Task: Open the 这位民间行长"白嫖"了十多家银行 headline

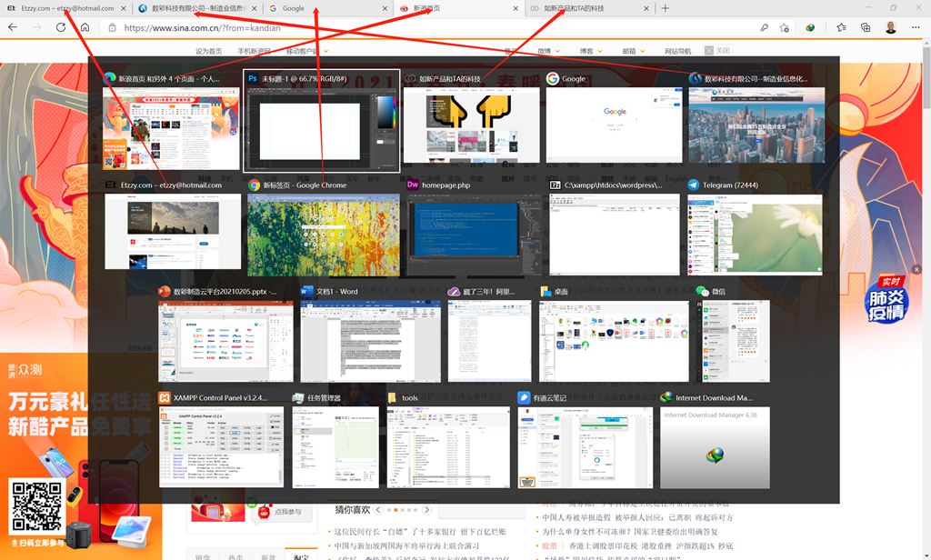Action: point(420,532)
